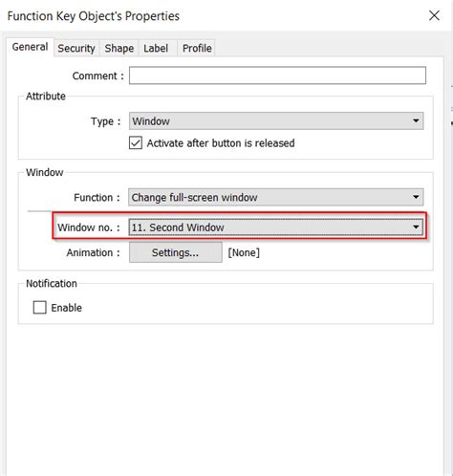Click the Animation Settings... button
Viewport: 453px width, 476px height.
tap(176, 252)
